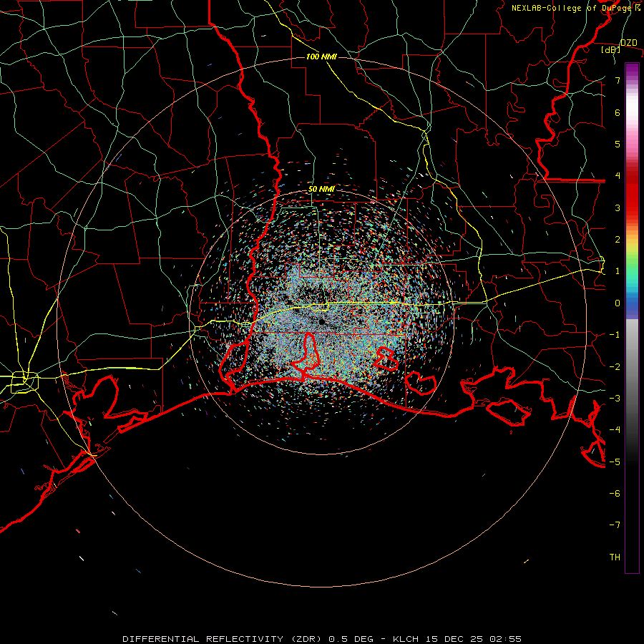
Task: Select the 0 value on color scale
Action: coord(618,303)
